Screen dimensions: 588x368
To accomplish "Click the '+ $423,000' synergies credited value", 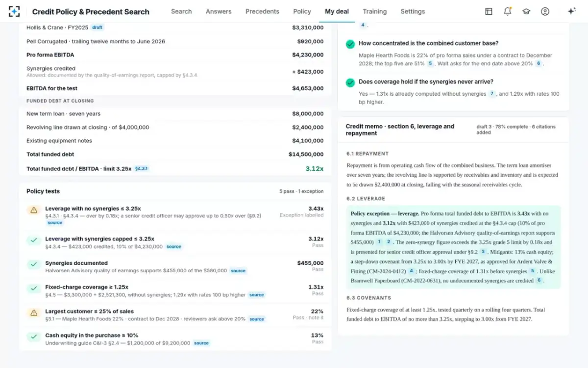I will pyautogui.click(x=308, y=72).
